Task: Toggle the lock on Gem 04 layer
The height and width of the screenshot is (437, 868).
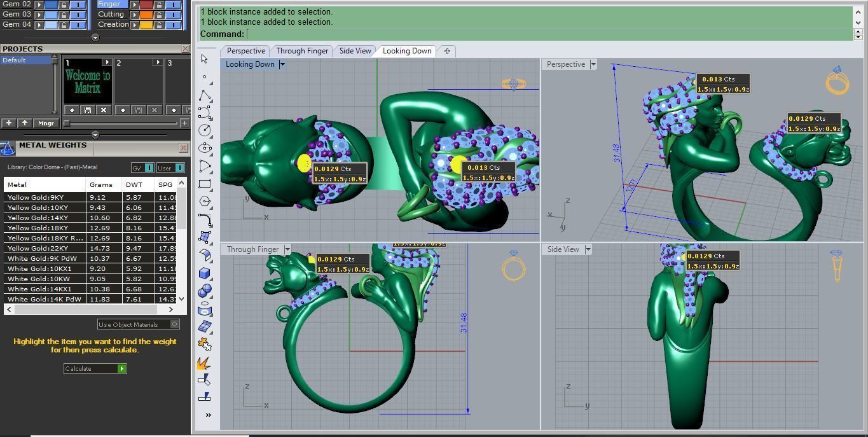Action: point(64,25)
